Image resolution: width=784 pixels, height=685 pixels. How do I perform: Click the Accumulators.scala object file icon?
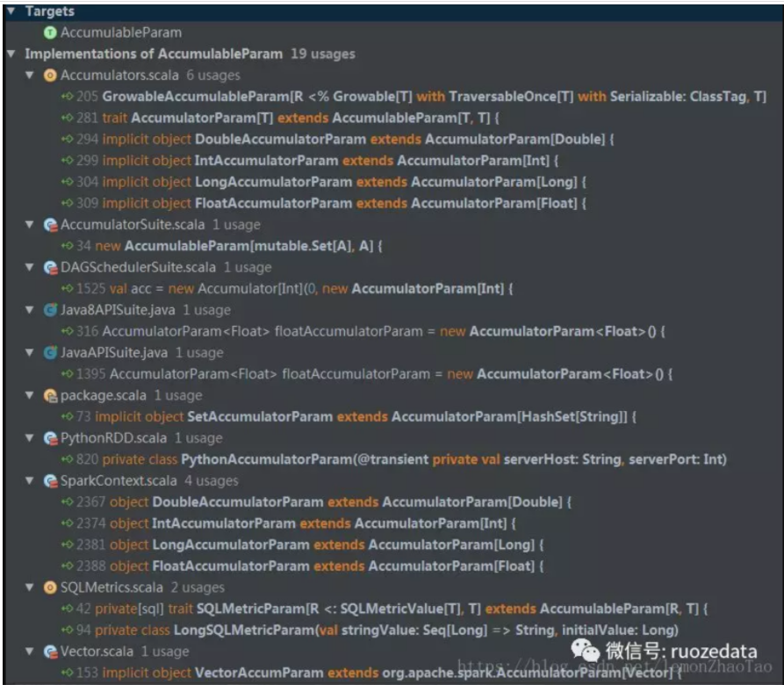50,75
